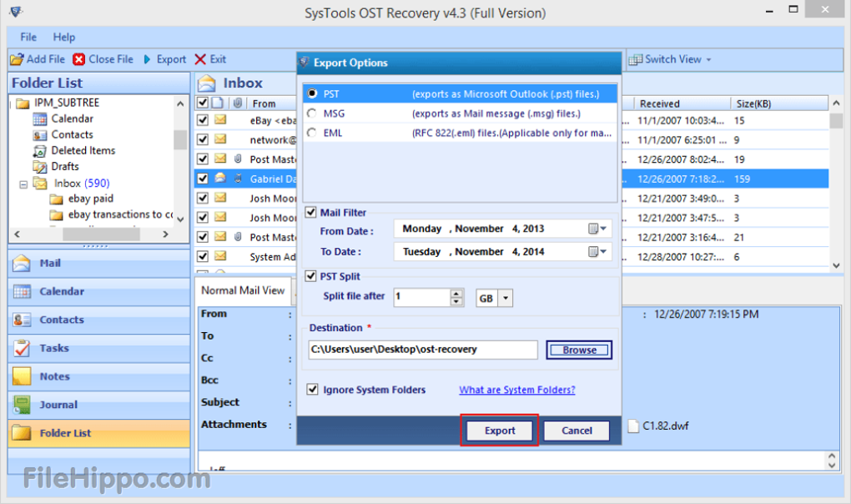Click the SysTools app icon in title bar
Image resolution: width=851 pixels, height=504 pixels.
(16, 12)
